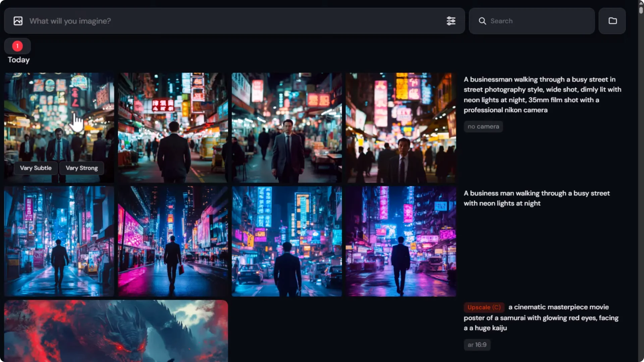Click the magnifier icon in the search bar
The image size is (644, 362).
tap(482, 21)
